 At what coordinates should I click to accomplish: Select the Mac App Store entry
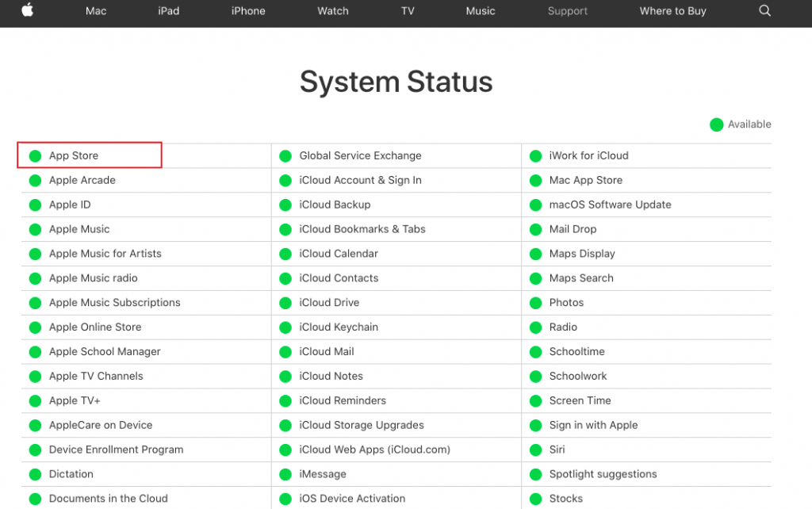(586, 180)
